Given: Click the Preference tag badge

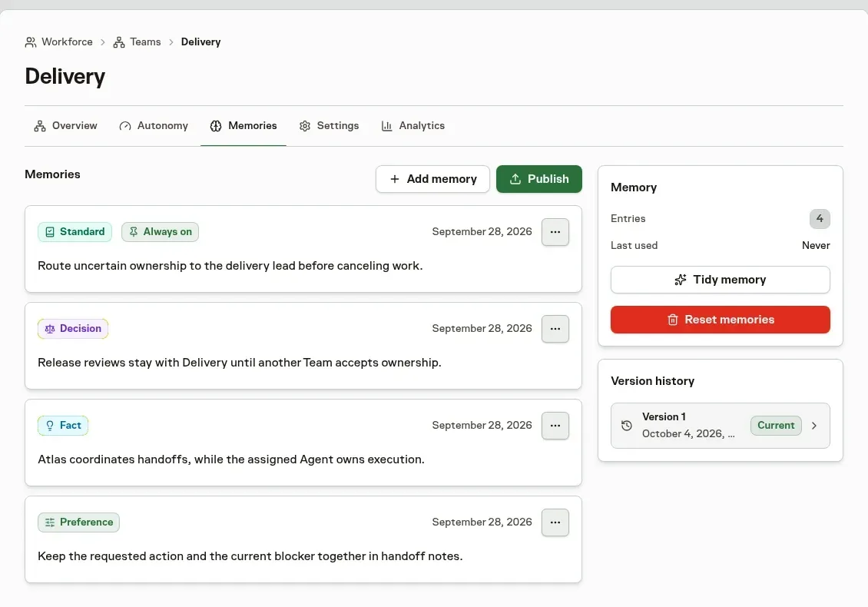Looking at the screenshot, I should point(78,522).
